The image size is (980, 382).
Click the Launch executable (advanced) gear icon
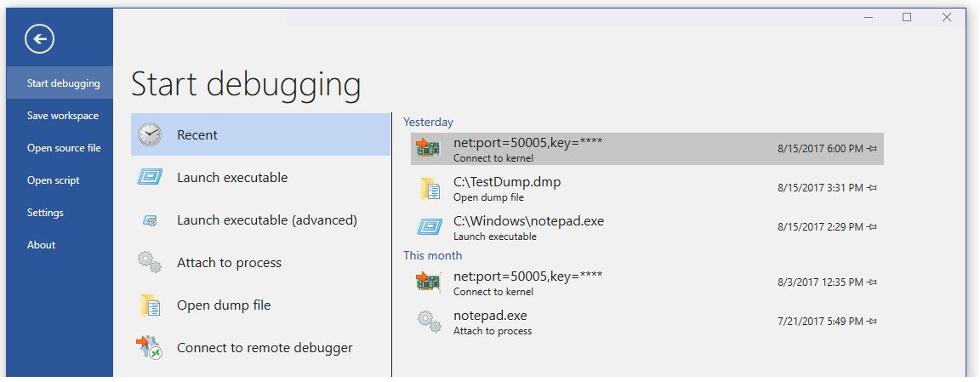point(150,220)
